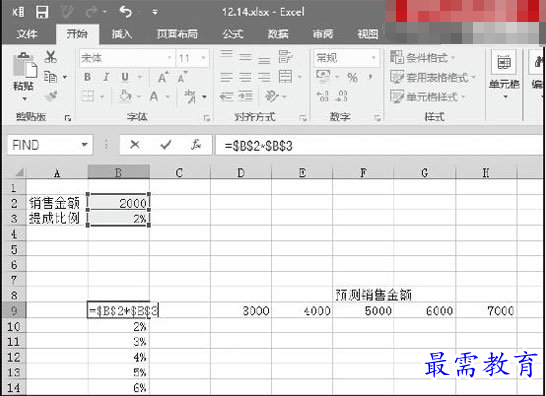Screen dimensions: 546x396
Task: Click Center alignment icon
Action: click(245, 77)
